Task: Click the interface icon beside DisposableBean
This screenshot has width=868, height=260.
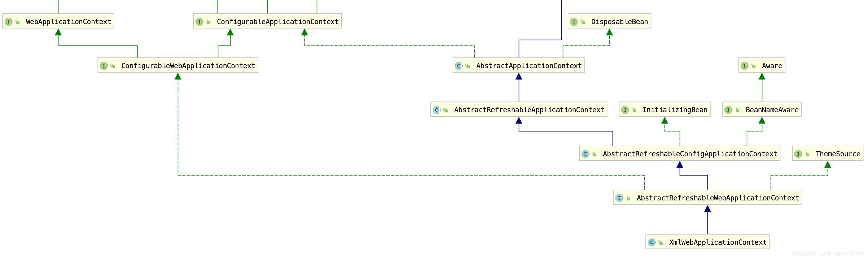Action: 574,22
